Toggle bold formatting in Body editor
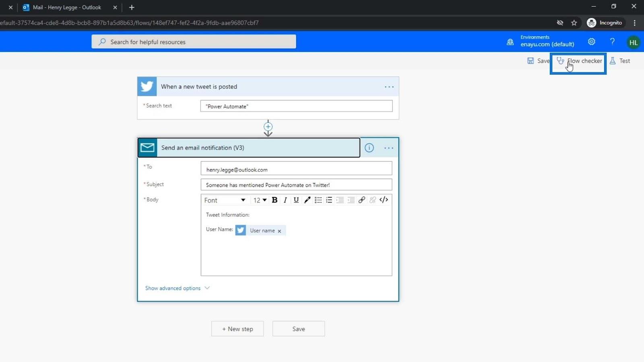The height and width of the screenshot is (362, 644). click(275, 200)
